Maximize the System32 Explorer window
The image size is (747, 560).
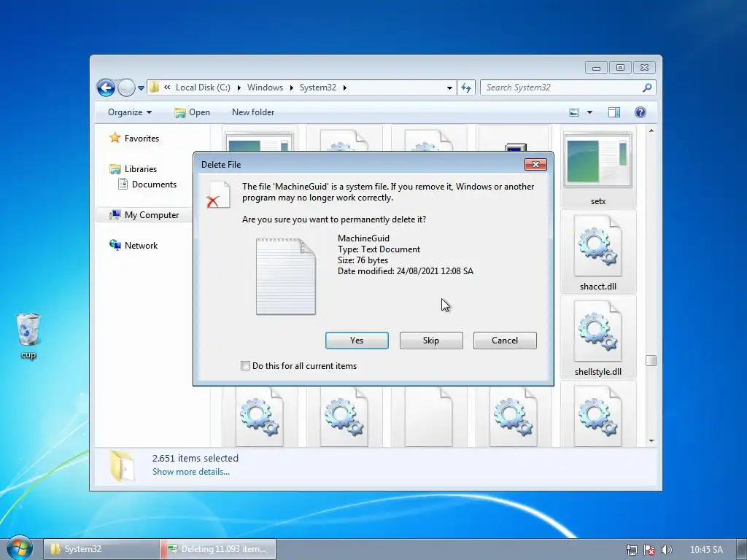[620, 68]
